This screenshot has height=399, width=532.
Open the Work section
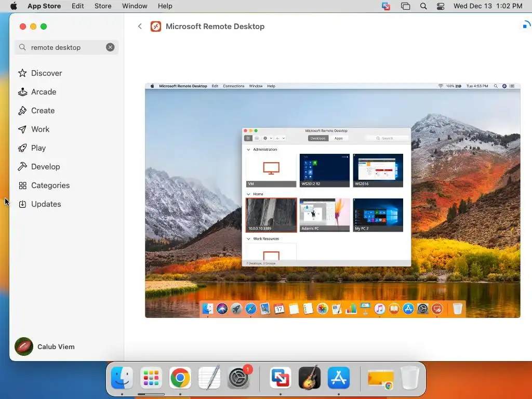tap(34, 129)
